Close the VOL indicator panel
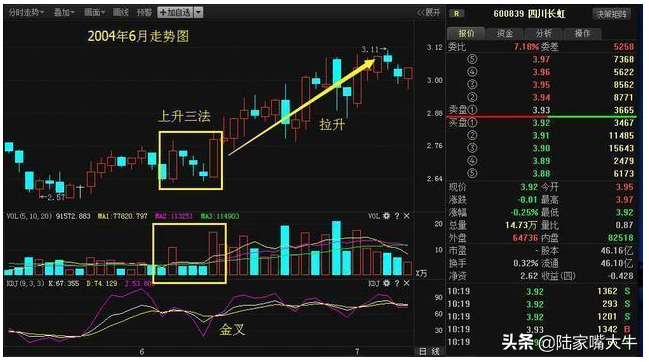 406,216
